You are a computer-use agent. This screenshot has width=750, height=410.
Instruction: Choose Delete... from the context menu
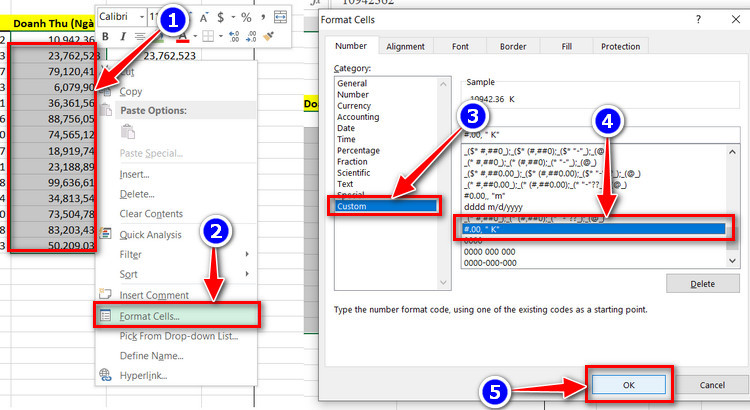(x=137, y=194)
